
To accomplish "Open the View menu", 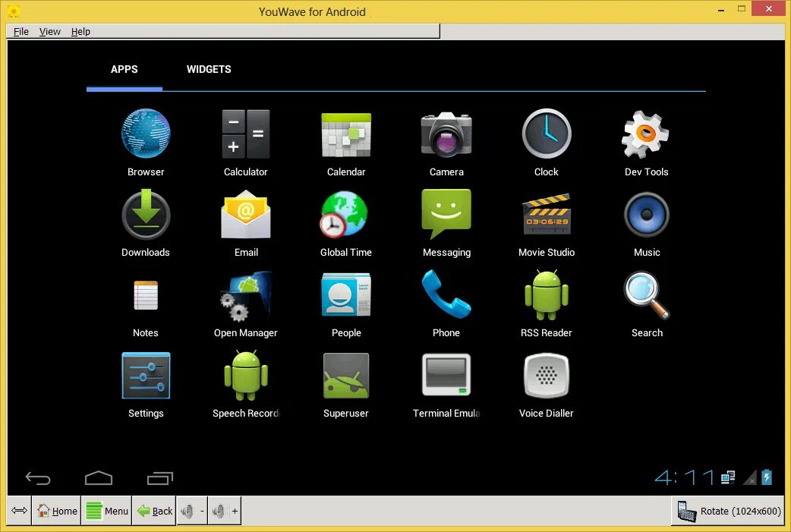I will pos(50,31).
